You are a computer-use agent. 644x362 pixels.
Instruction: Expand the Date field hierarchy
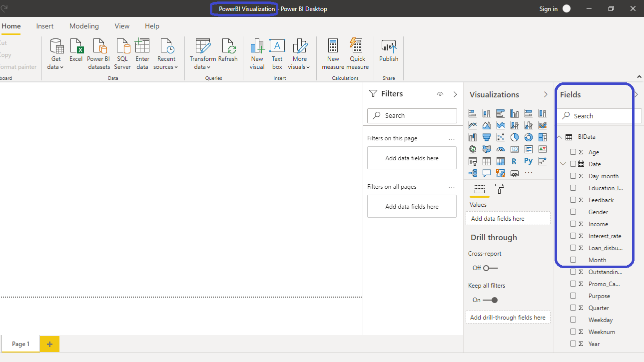[x=563, y=164]
